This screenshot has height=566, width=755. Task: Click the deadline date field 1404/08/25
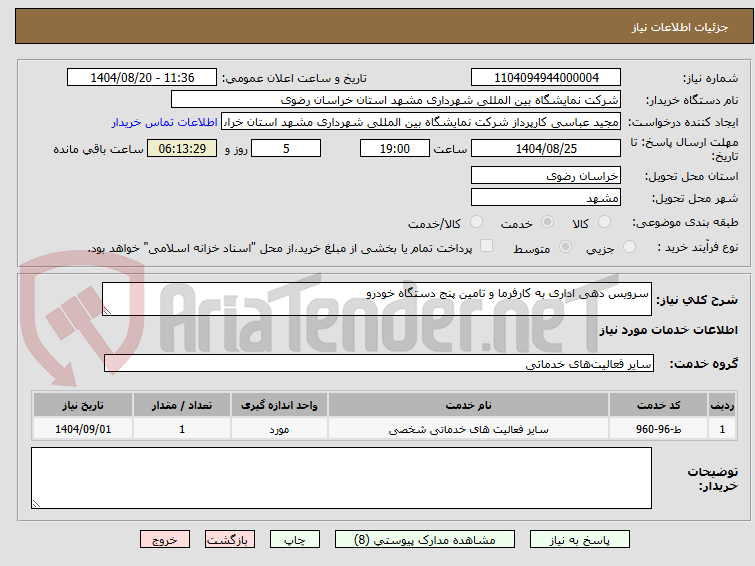click(x=546, y=148)
